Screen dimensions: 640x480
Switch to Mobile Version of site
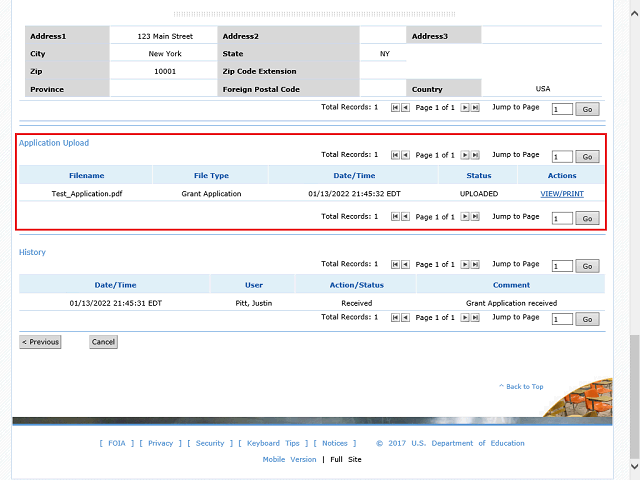289,459
